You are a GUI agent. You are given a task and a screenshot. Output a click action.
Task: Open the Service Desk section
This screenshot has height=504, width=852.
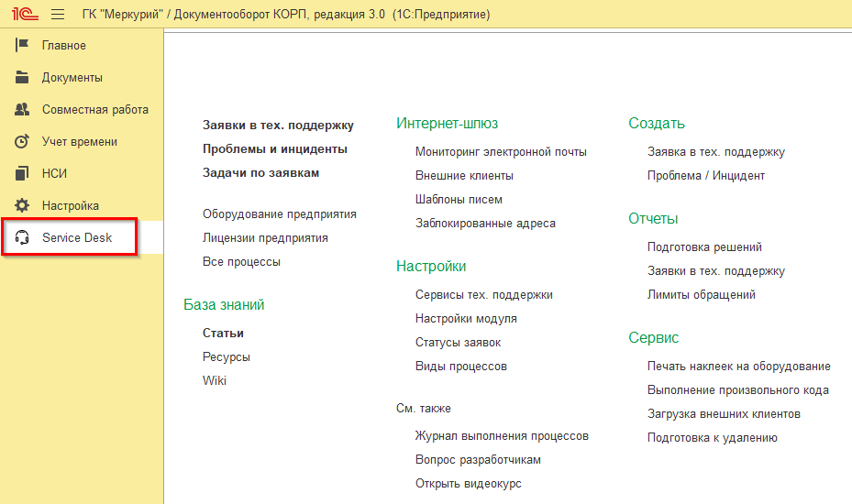77,238
